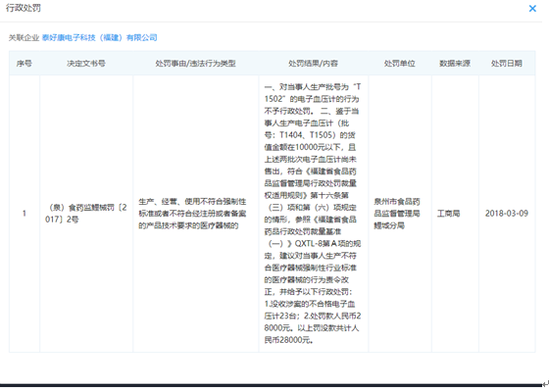Select the 处罚事由/违法行为类型 column header

[x=195, y=64]
